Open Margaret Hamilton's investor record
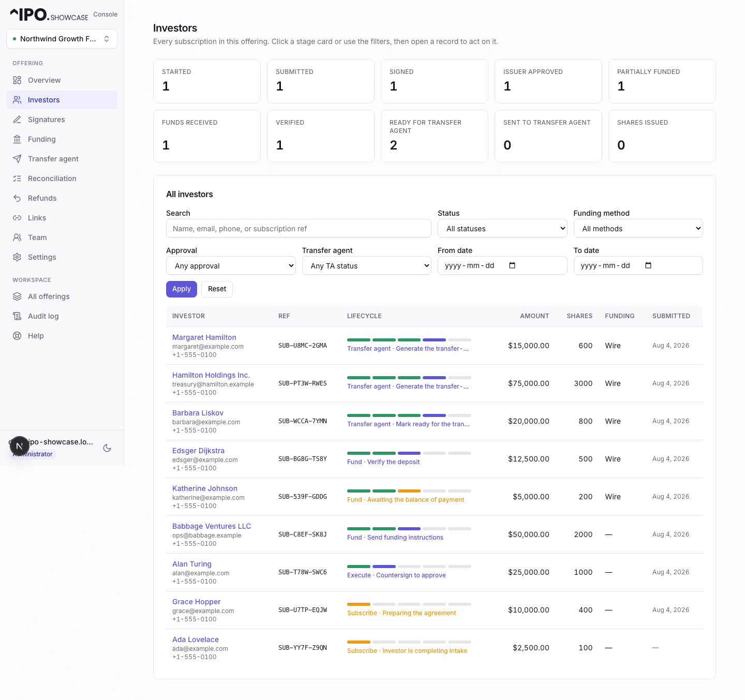Viewport: 745px width, 700px height. click(x=204, y=337)
